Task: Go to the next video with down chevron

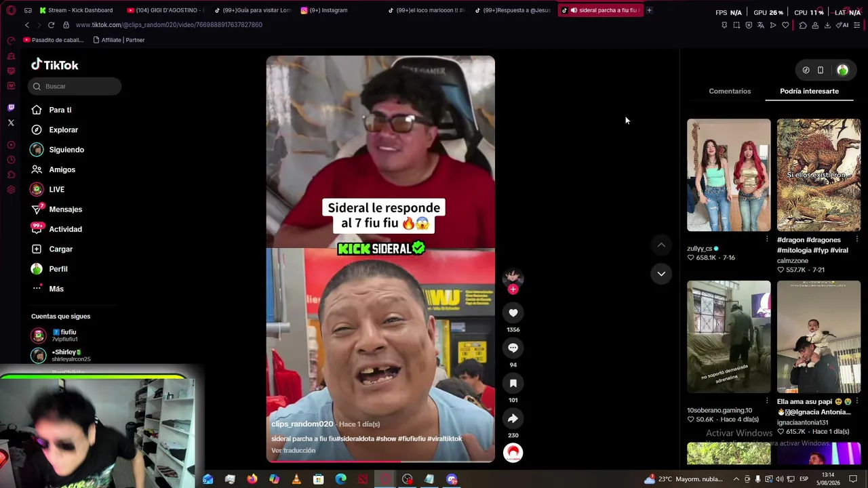Action: [x=661, y=274]
